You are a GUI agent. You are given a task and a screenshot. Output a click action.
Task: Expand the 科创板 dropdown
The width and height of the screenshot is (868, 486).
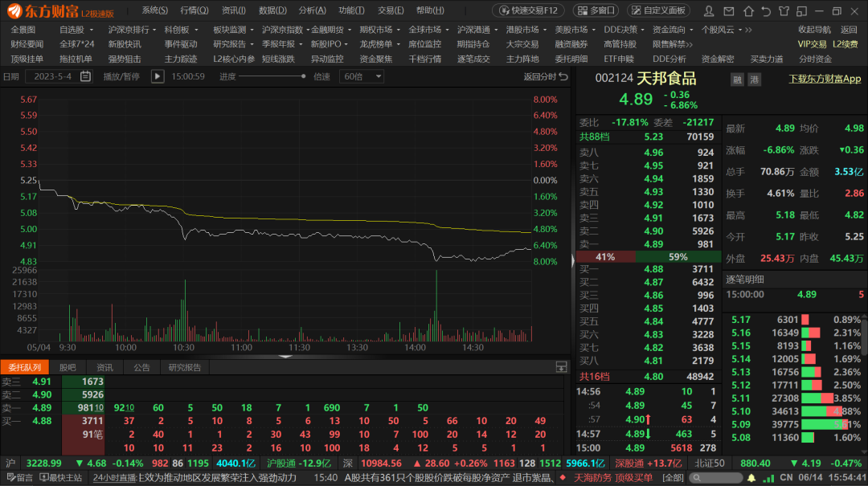[196, 30]
